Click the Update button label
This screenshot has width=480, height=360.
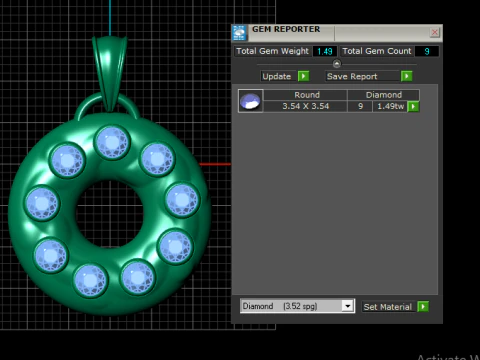(x=277, y=76)
